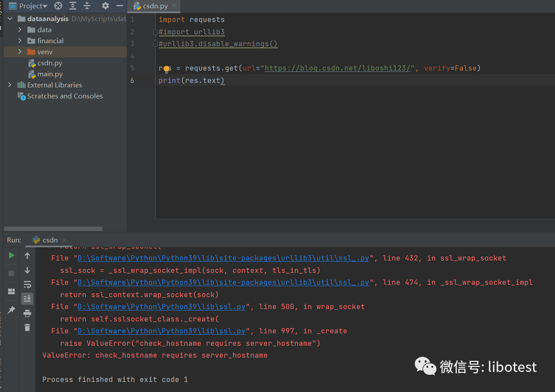Toggle Pin Tab in Run panel

click(x=12, y=310)
